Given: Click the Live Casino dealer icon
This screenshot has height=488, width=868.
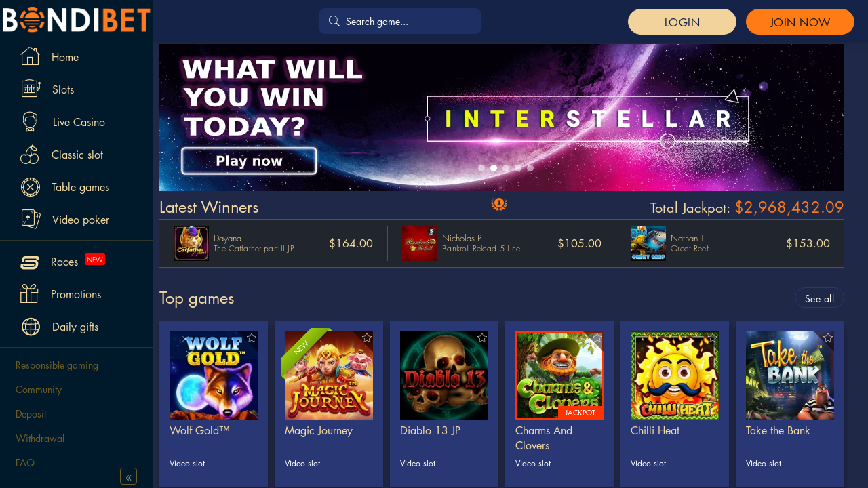Looking at the screenshot, I should [30, 122].
